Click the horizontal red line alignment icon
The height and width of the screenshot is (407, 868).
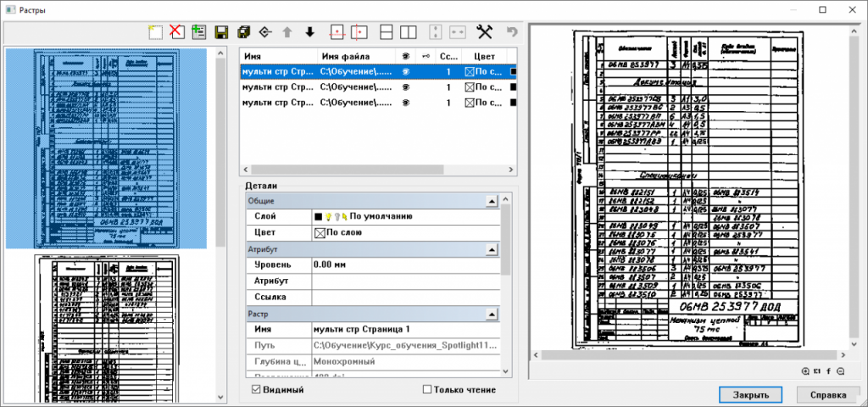point(337,32)
